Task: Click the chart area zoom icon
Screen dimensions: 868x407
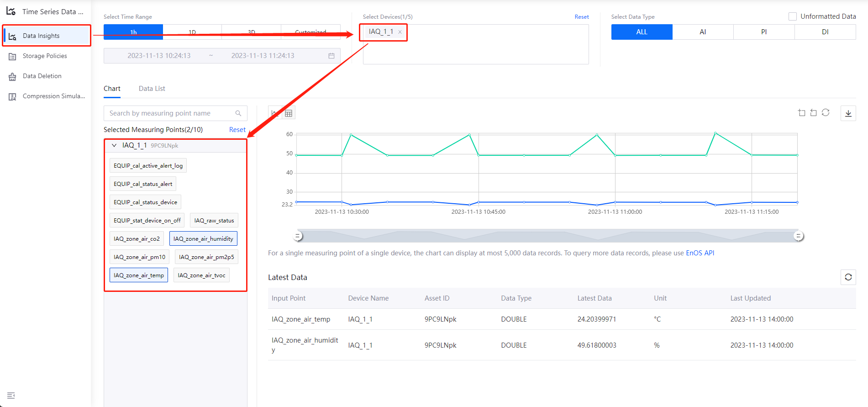Action: pos(801,113)
